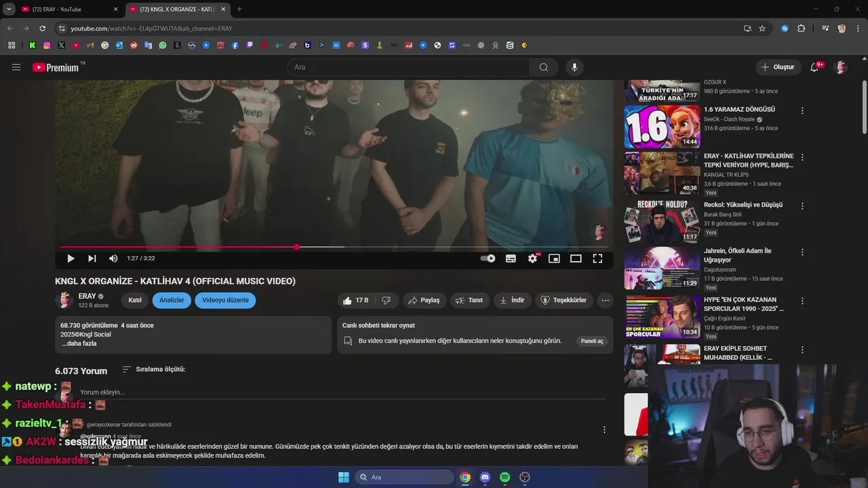Screen dimensions: 868x488
Task: Open menu for 1.6 YARAMAZ DÖNGÜSÜ video
Action: [x=802, y=110]
